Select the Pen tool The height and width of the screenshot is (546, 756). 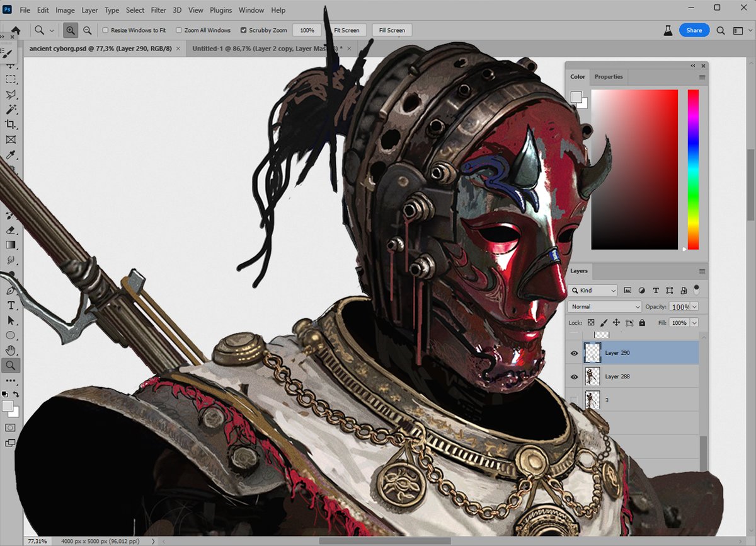(11, 291)
